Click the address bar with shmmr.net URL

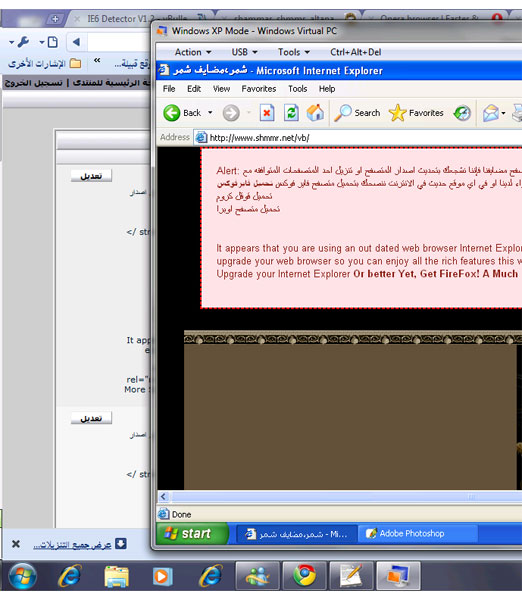point(358,137)
